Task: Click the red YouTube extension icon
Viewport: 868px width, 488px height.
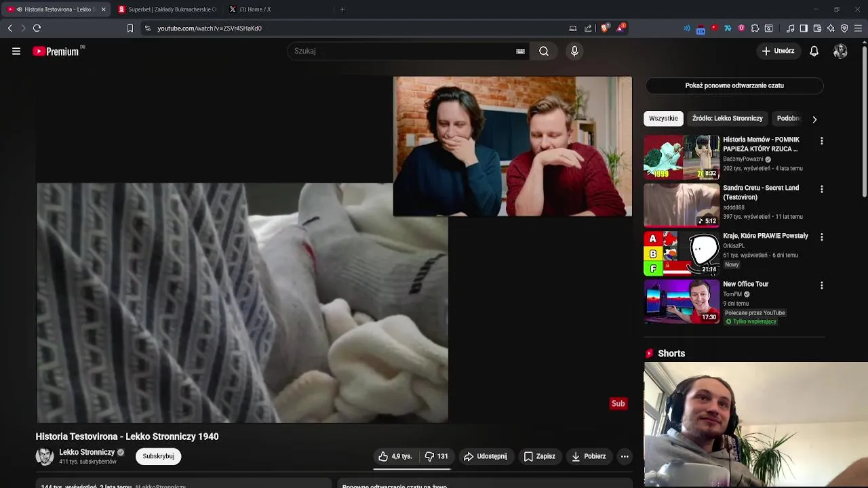Action: coord(714,28)
